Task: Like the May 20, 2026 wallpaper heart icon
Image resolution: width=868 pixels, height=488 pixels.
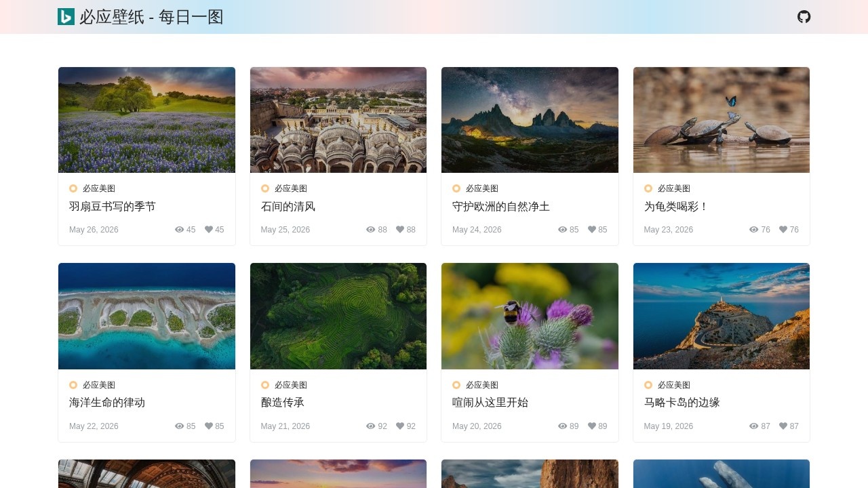Action: pos(592,426)
